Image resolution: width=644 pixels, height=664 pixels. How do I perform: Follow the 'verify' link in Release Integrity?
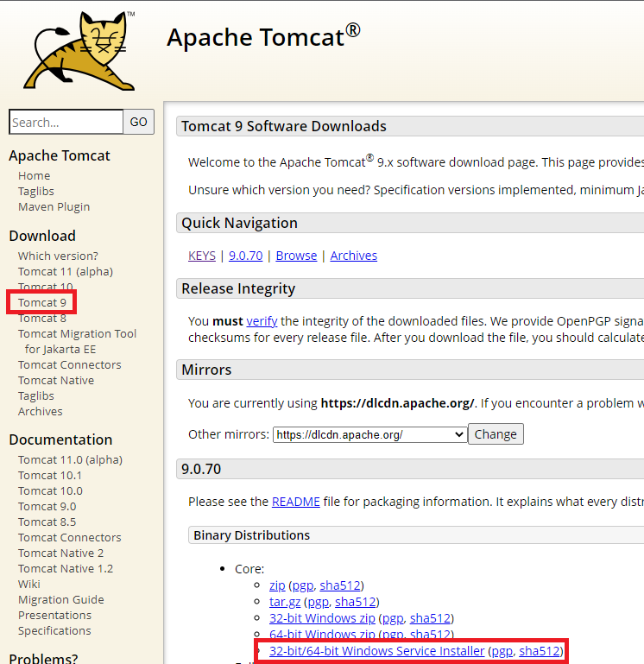pyautogui.click(x=262, y=321)
